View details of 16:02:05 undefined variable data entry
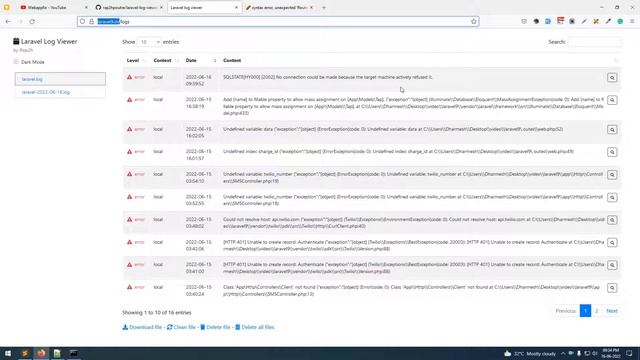The width and height of the screenshot is (640, 360). (612, 129)
